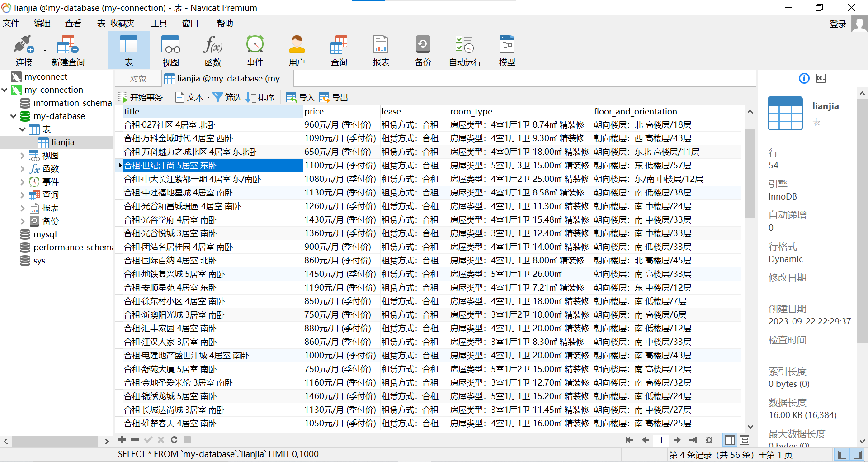Go to previous page of records

point(646,440)
